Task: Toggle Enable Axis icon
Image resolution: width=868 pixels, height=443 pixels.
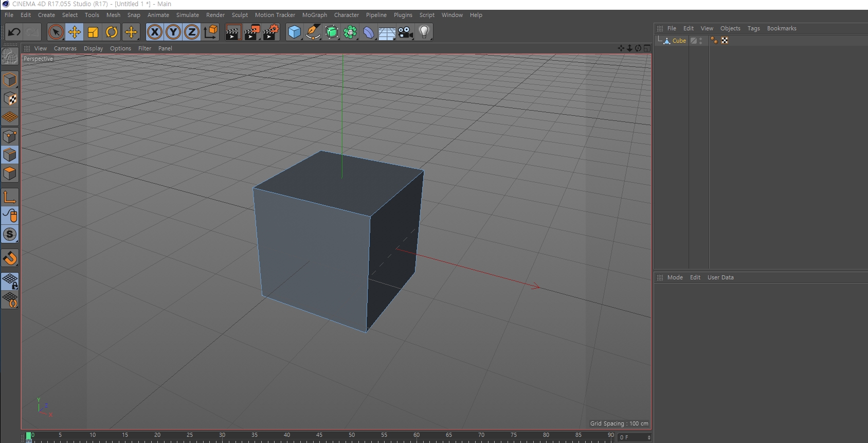Action: [10, 197]
